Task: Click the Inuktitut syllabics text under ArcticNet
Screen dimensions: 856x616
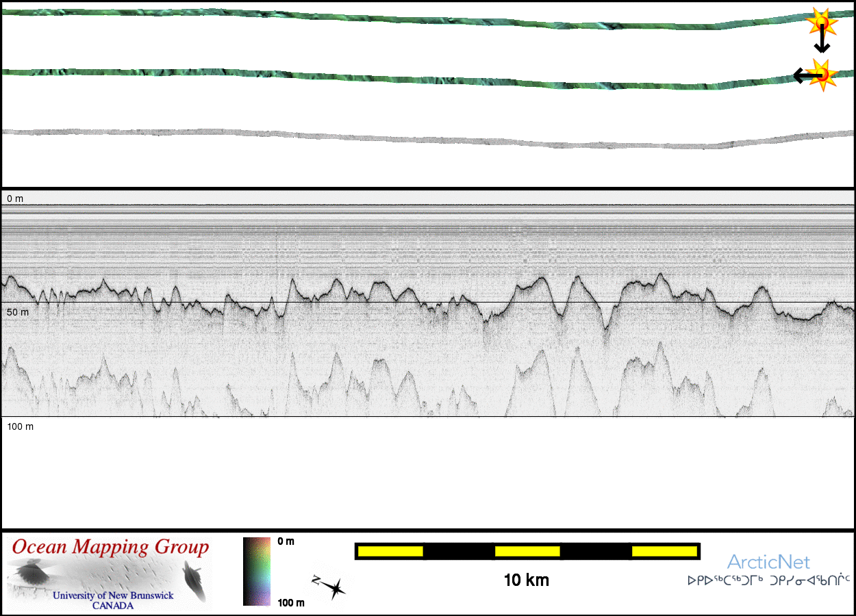Action: point(768,581)
